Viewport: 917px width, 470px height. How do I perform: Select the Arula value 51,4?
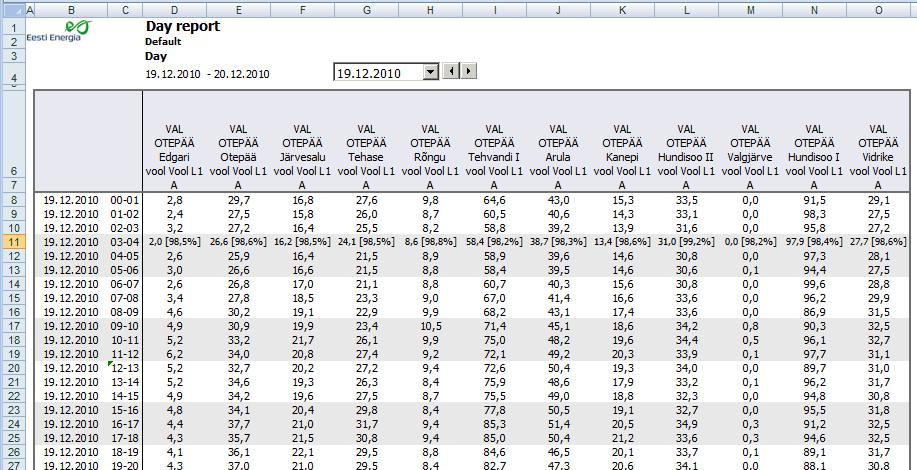point(558,424)
